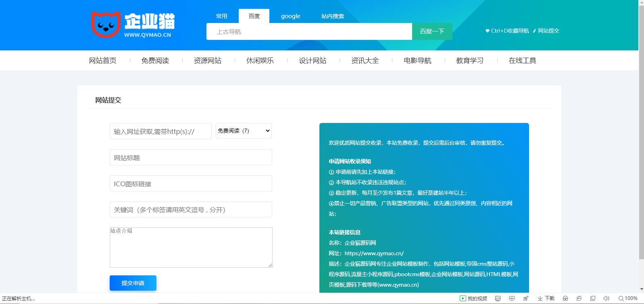
Task: Open 设计网站 in the navigation menu
Action: [x=313, y=60]
